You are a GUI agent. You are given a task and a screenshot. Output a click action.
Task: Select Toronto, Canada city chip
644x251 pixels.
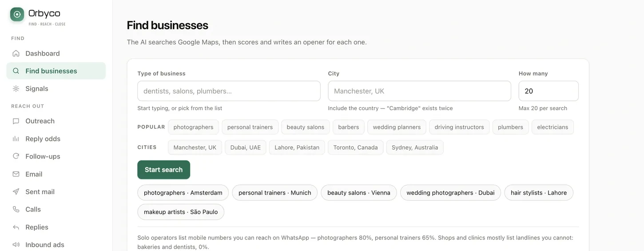[x=356, y=147]
